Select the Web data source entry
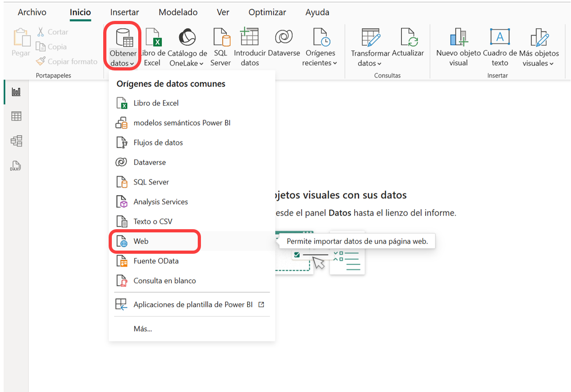The image size is (571, 392). tap(192, 241)
